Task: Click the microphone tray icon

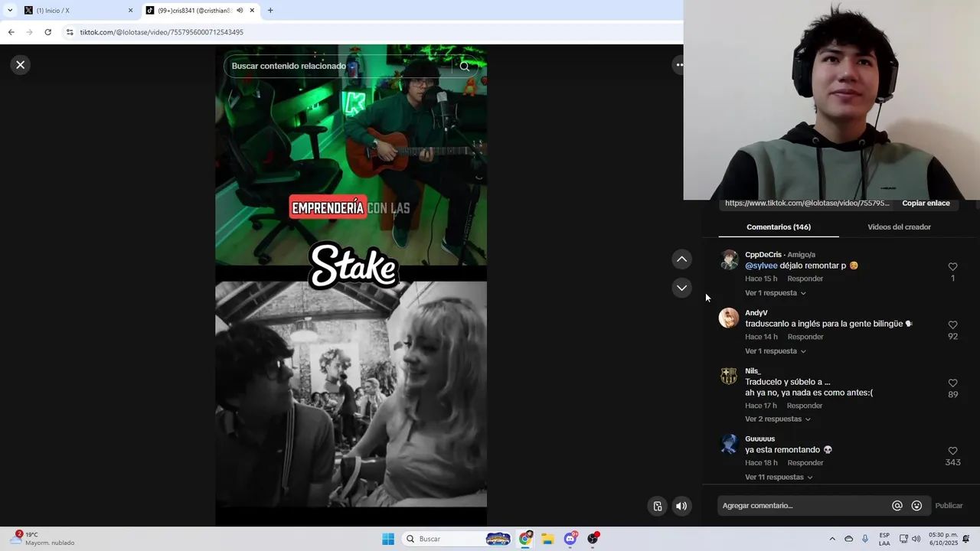Action: pyautogui.click(x=865, y=539)
